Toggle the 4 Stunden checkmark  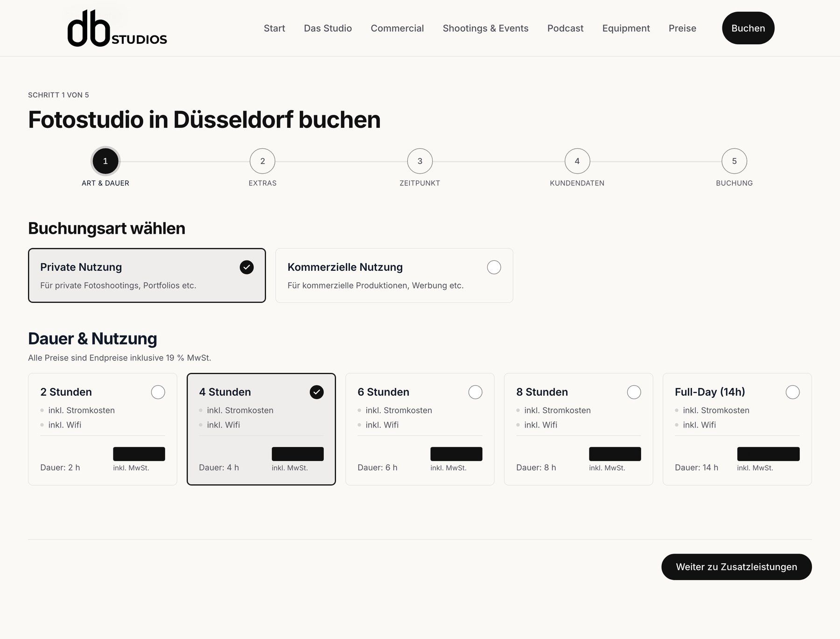coord(317,392)
